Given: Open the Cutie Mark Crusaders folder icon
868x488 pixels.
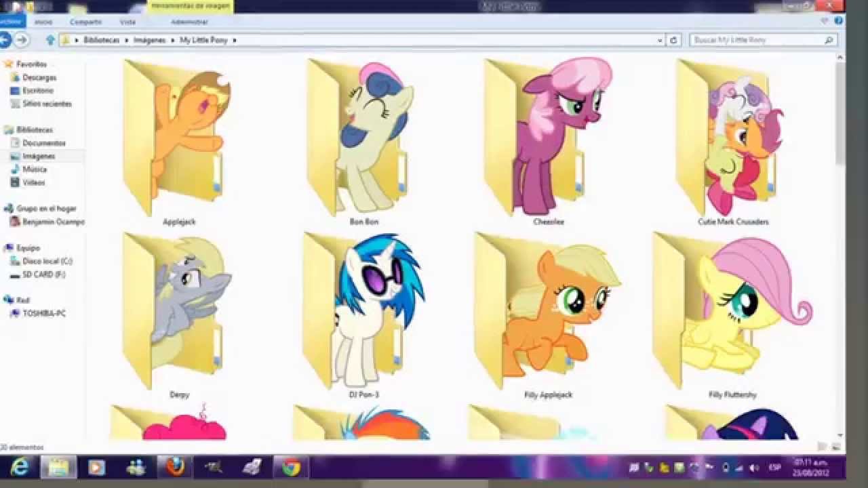Looking at the screenshot, I should pos(730,138).
